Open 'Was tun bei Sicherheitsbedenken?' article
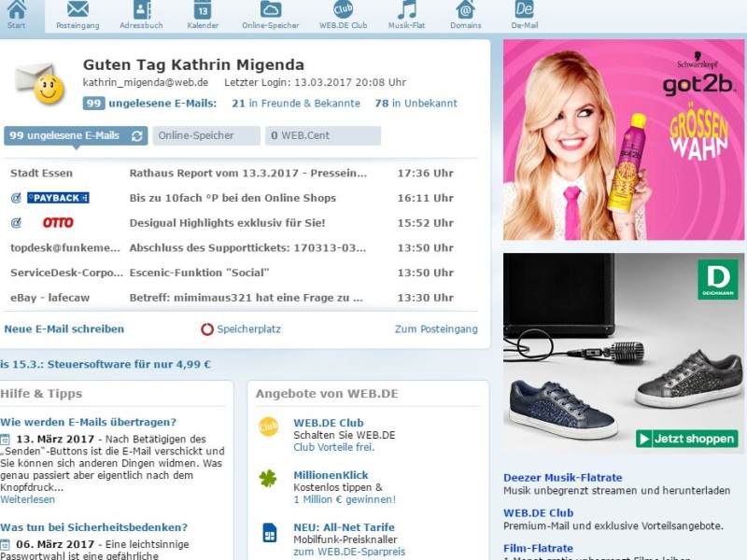Image resolution: width=747 pixels, height=560 pixels. click(x=94, y=527)
